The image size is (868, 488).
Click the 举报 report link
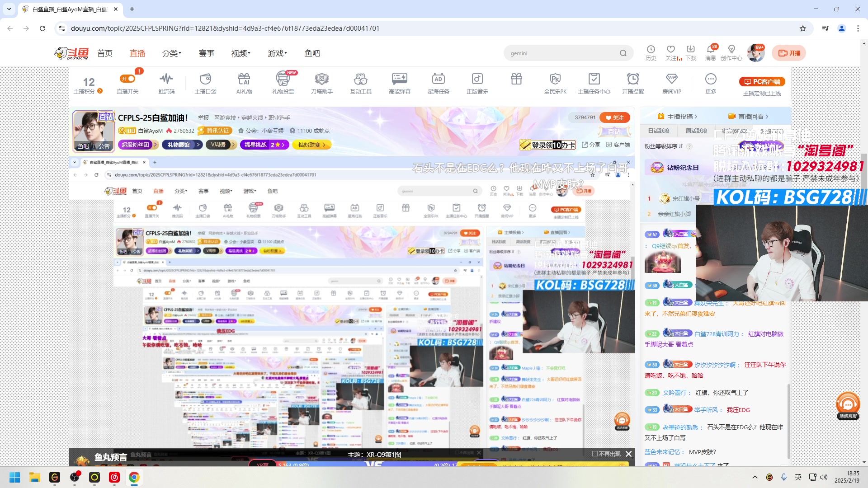[x=203, y=117]
